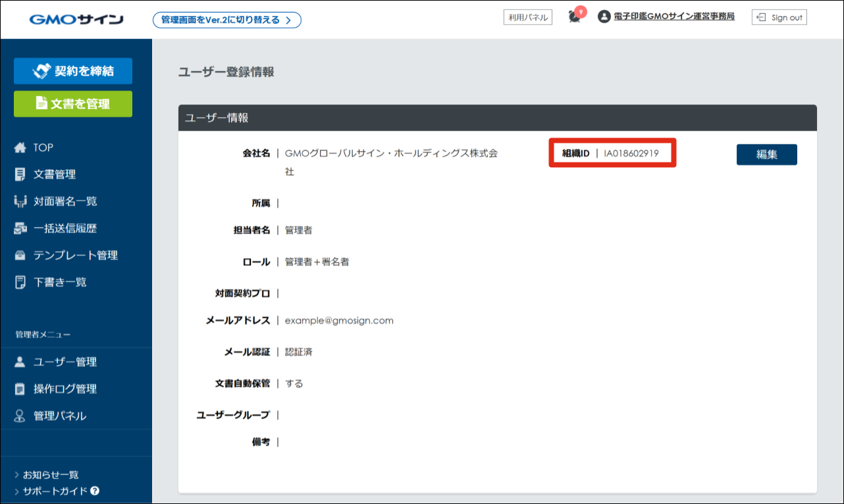Start a contract with 契約を締結

click(73, 71)
